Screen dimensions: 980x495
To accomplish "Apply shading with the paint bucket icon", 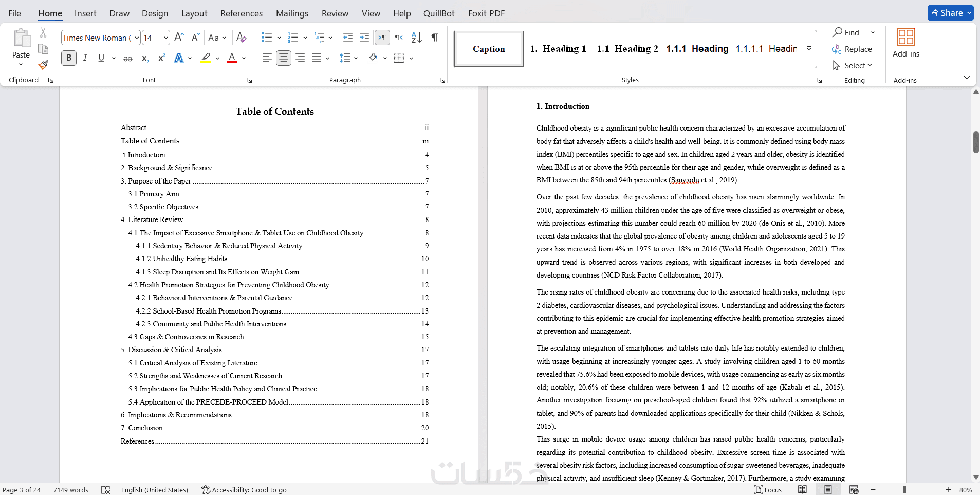I will 374,58.
